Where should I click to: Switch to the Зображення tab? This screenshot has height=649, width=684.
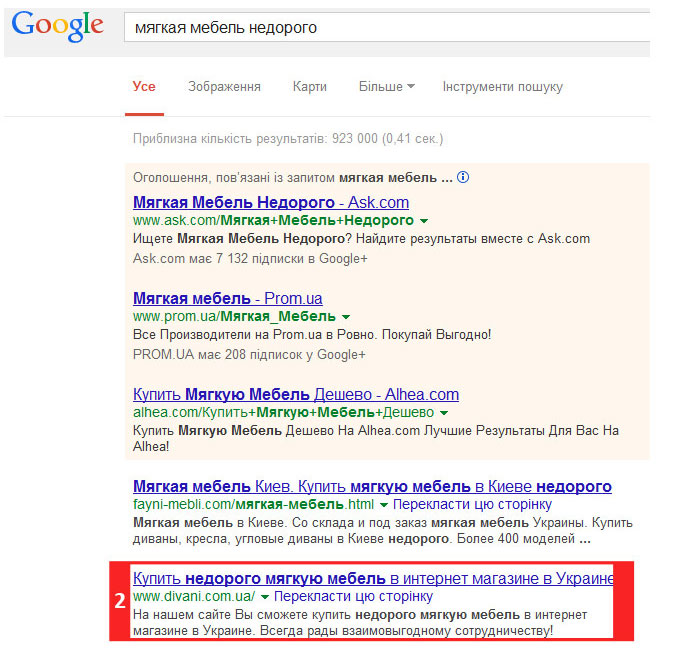click(x=224, y=86)
